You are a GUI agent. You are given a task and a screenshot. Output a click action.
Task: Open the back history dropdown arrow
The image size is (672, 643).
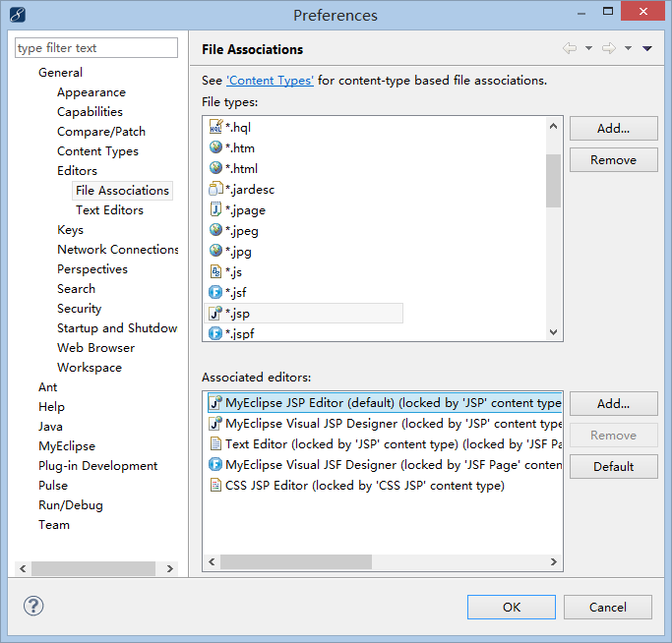588,48
